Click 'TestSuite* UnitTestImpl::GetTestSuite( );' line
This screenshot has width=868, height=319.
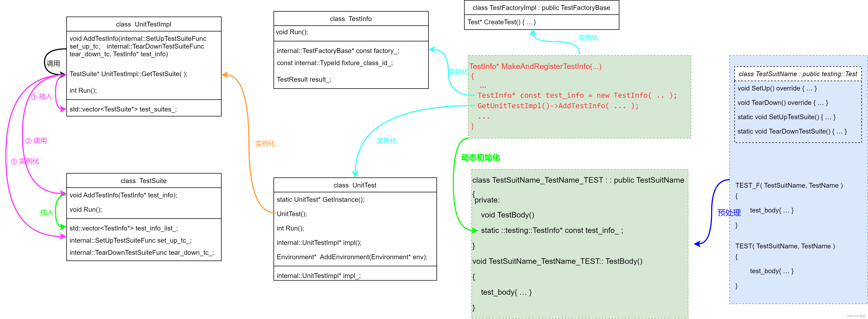point(128,74)
